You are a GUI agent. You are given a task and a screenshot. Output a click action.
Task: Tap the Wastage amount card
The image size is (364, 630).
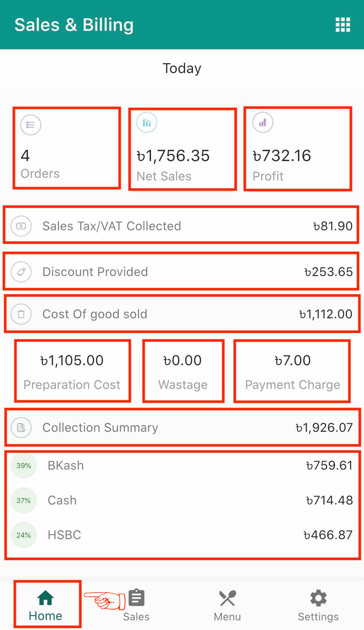click(x=183, y=371)
